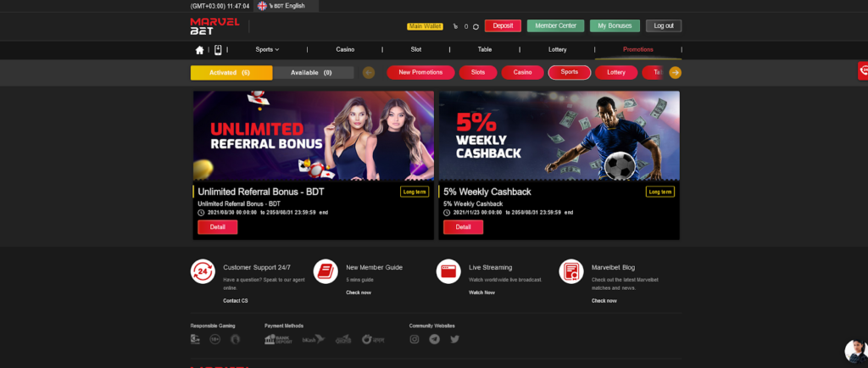Open Marvelbet Blog icon
The image size is (868, 368).
point(571,271)
